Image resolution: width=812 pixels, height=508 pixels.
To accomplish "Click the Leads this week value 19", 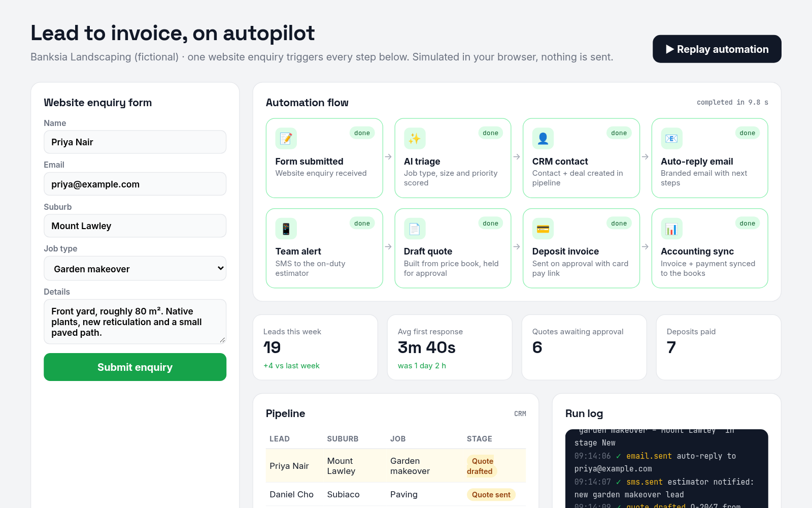I will (x=273, y=347).
